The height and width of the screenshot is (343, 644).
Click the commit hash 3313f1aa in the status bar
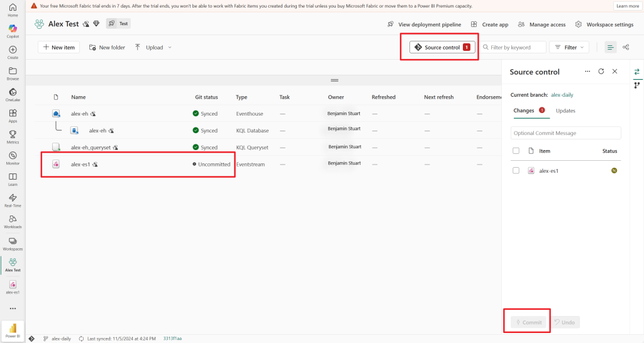pos(172,339)
